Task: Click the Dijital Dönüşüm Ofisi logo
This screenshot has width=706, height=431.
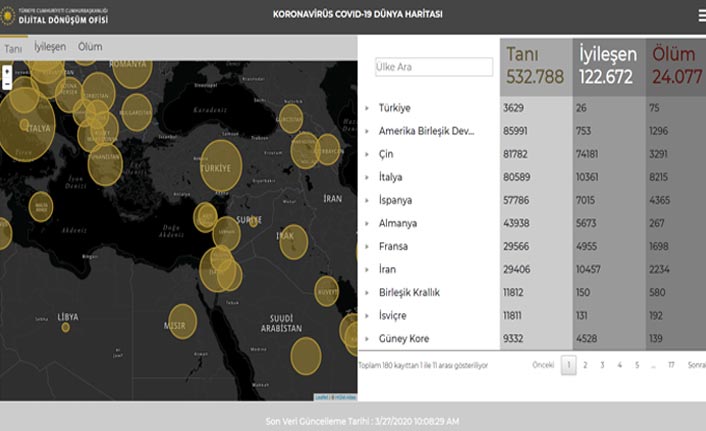Action: coord(57,15)
